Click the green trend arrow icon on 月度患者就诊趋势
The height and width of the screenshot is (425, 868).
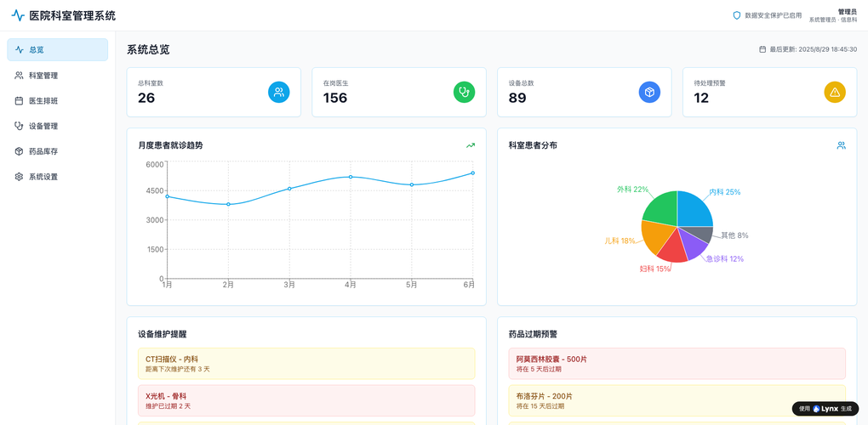click(471, 145)
